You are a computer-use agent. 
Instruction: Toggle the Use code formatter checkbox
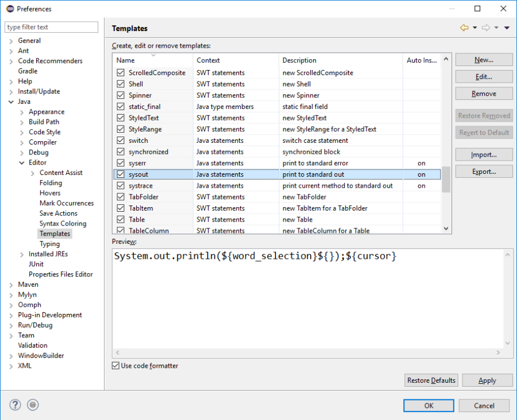(117, 365)
